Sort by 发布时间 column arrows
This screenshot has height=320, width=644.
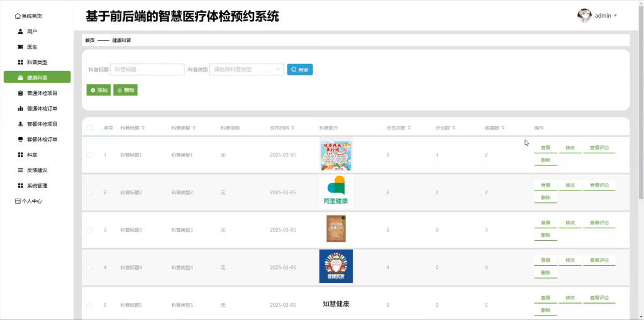click(x=293, y=128)
